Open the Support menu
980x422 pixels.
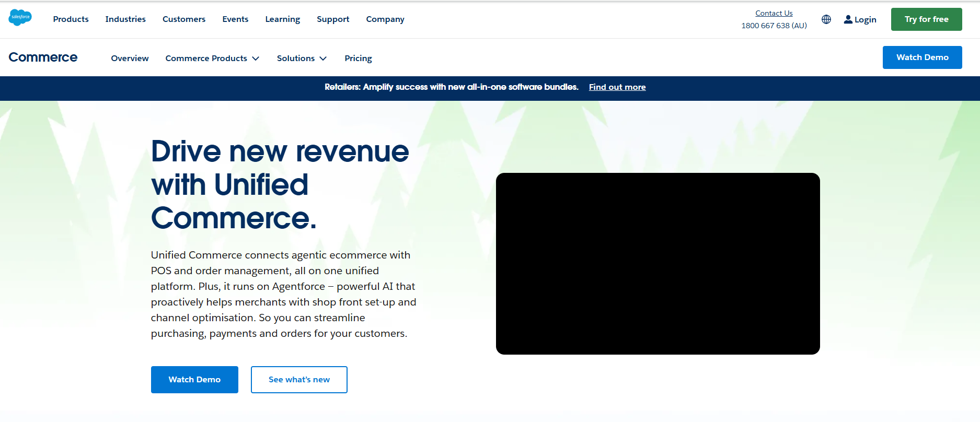(333, 19)
